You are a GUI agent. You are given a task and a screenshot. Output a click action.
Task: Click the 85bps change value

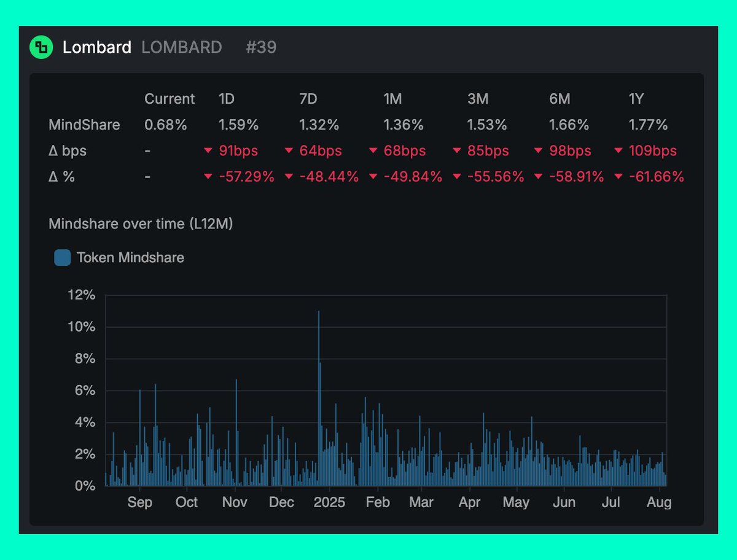[x=488, y=151]
